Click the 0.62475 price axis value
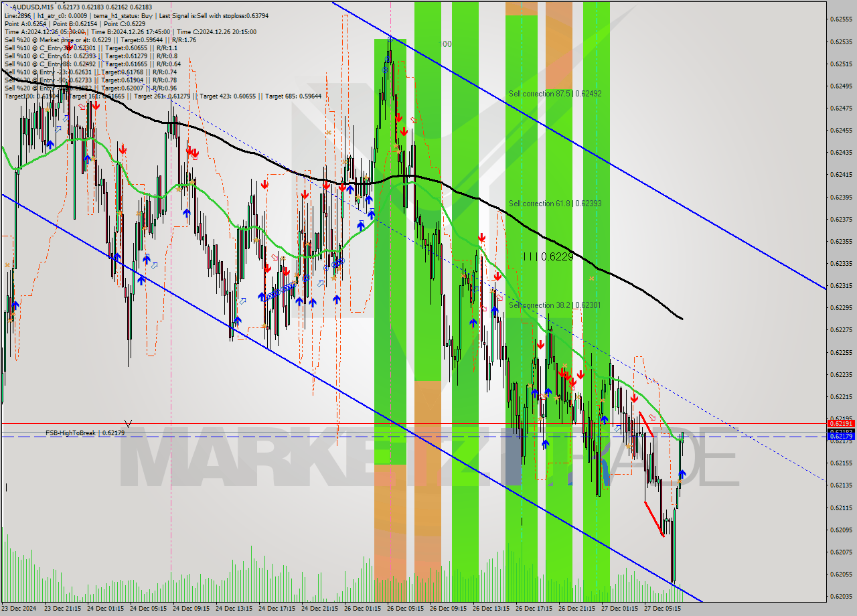This screenshot has width=857, height=616. pos(841,108)
